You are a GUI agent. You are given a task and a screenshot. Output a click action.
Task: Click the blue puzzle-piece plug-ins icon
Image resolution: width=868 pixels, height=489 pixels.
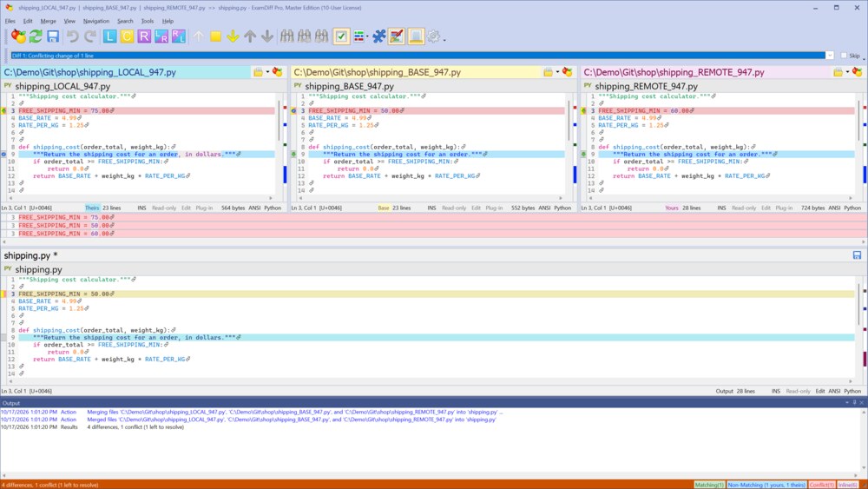point(378,36)
